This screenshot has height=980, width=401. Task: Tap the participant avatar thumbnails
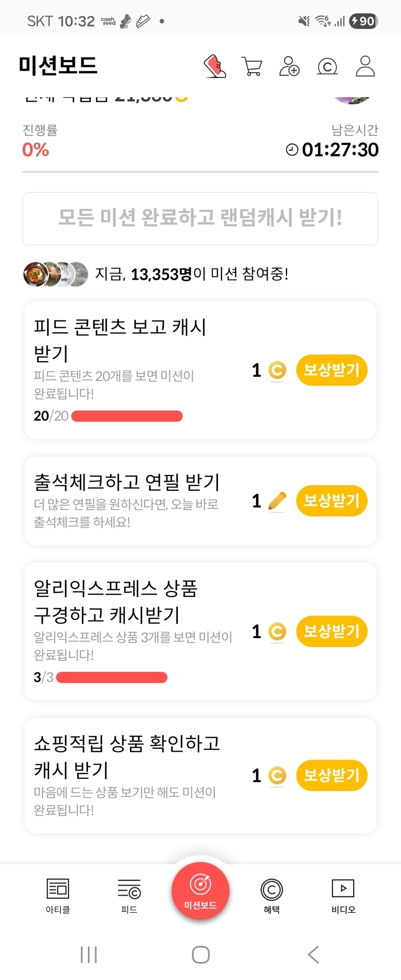point(56,274)
